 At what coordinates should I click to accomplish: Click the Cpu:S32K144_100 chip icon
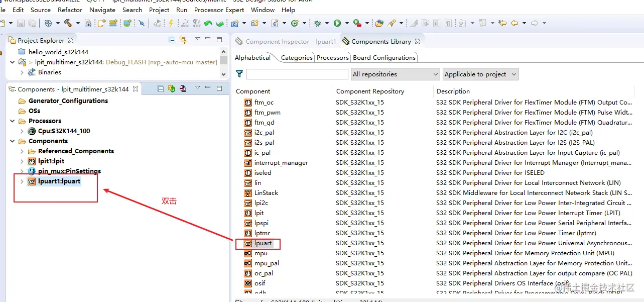coord(32,131)
